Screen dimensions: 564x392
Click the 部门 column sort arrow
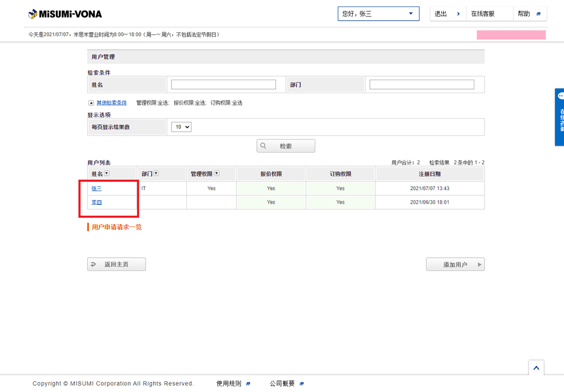click(156, 173)
